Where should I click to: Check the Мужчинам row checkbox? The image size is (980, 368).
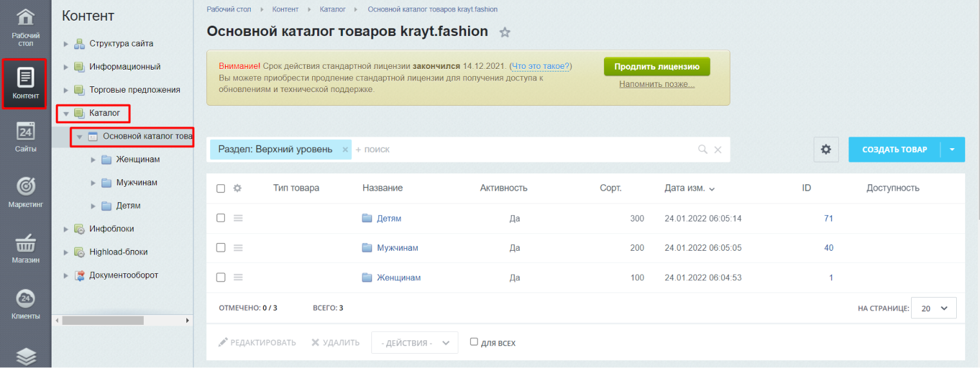(220, 248)
